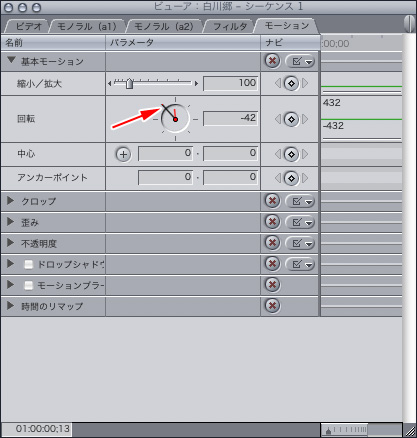Go to next 縮小/拡大 keyframe
The image size is (417, 438).
tap(305, 83)
